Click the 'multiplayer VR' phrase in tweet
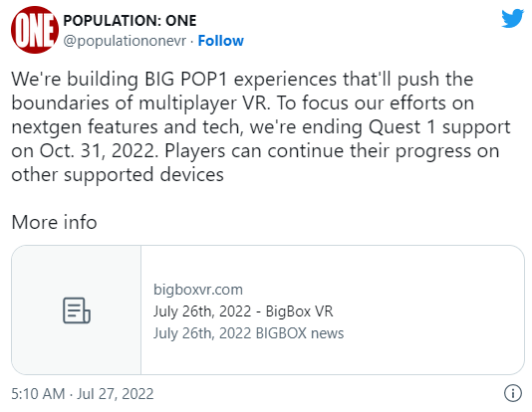This screenshot has width=532, height=412. point(204,103)
